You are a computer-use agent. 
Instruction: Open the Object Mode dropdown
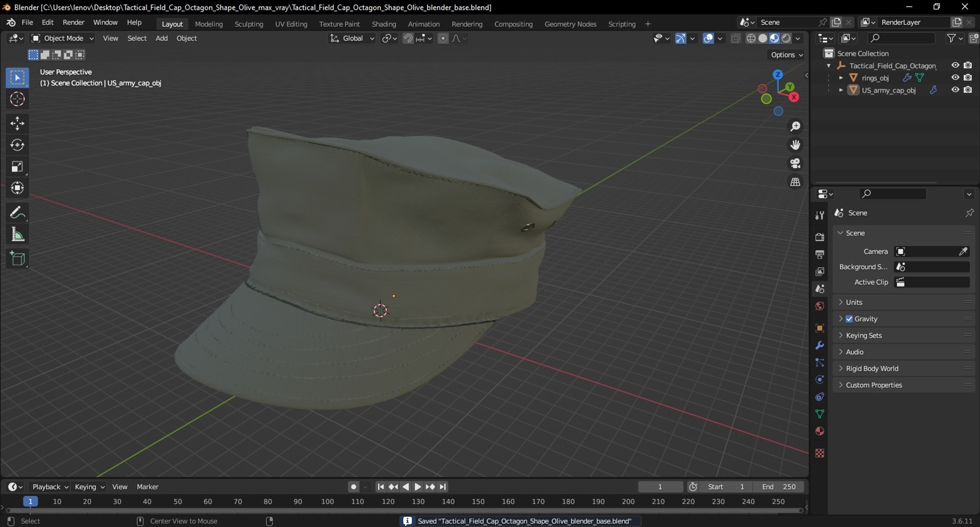pos(63,38)
